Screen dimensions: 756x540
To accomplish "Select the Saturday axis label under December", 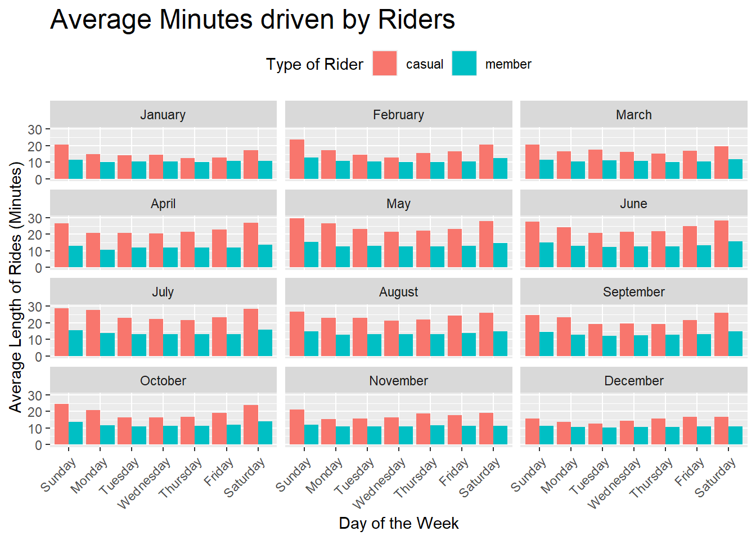I will tap(715, 478).
